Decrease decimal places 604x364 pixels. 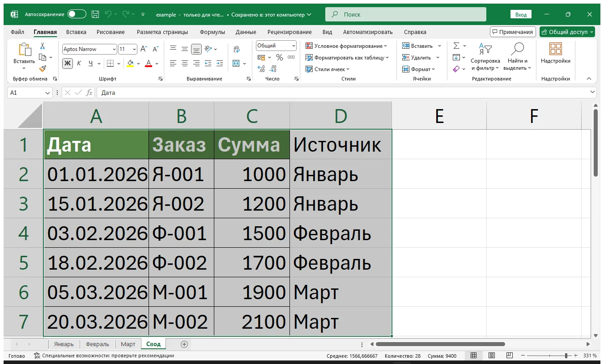pos(273,69)
